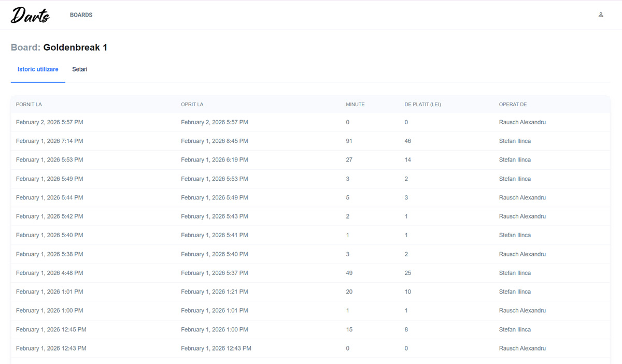
Task: Open the BOARDS navigation menu
Action: click(81, 15)
